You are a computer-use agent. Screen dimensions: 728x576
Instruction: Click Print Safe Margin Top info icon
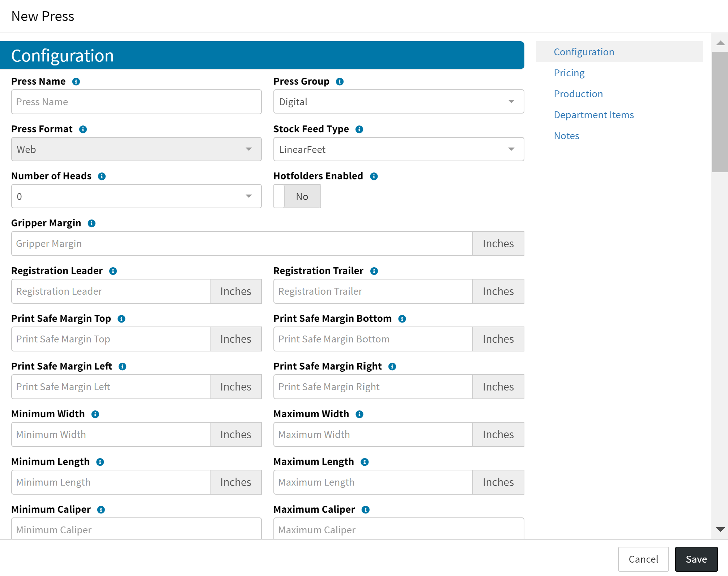[122, 319]
